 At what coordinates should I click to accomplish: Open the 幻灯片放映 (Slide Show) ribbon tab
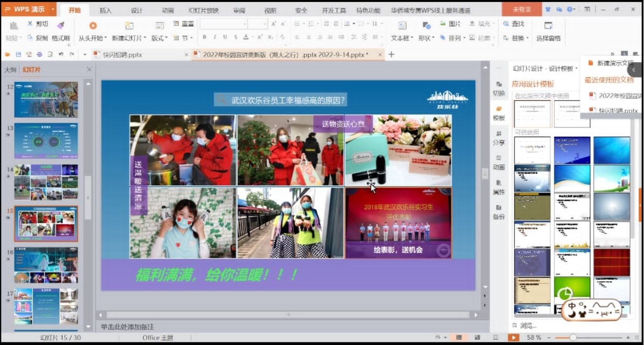point(204,10)
